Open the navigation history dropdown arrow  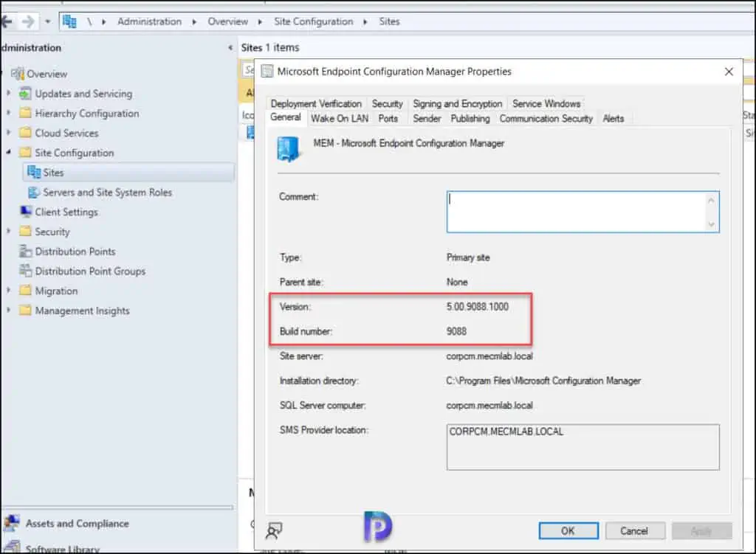[47, 21]
